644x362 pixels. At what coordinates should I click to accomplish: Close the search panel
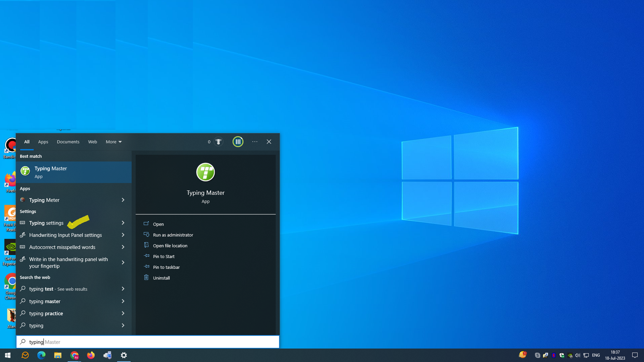(x=269, y=142)
